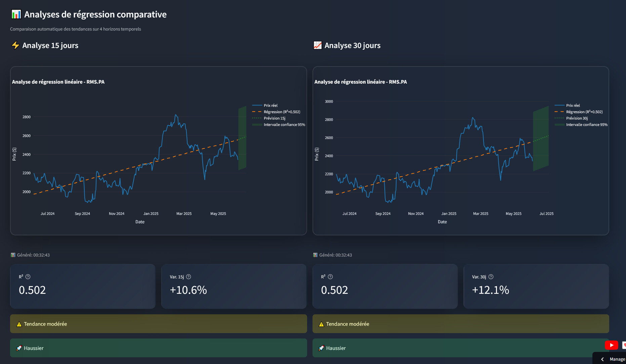Toggle Prévision 30j legend series
This screenshot has height=364, width=626.
click(577, 118)
